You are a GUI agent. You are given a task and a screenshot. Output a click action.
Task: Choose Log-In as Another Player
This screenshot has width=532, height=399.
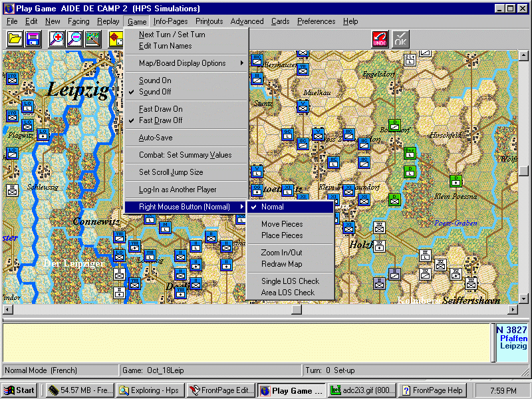(187, 190)
